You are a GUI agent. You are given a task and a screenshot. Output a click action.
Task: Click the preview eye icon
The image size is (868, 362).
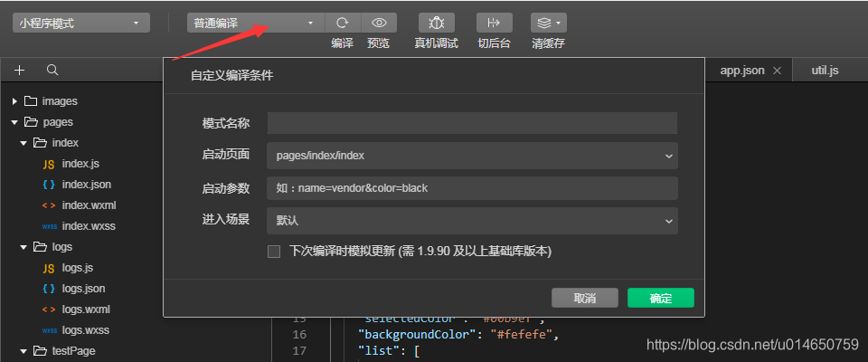tap(379, 23)
